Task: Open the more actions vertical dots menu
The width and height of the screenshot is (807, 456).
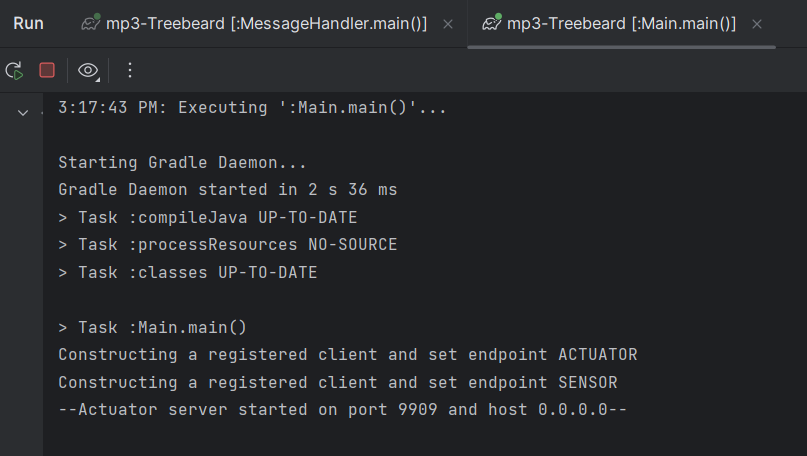Action: tap(130, 70)
